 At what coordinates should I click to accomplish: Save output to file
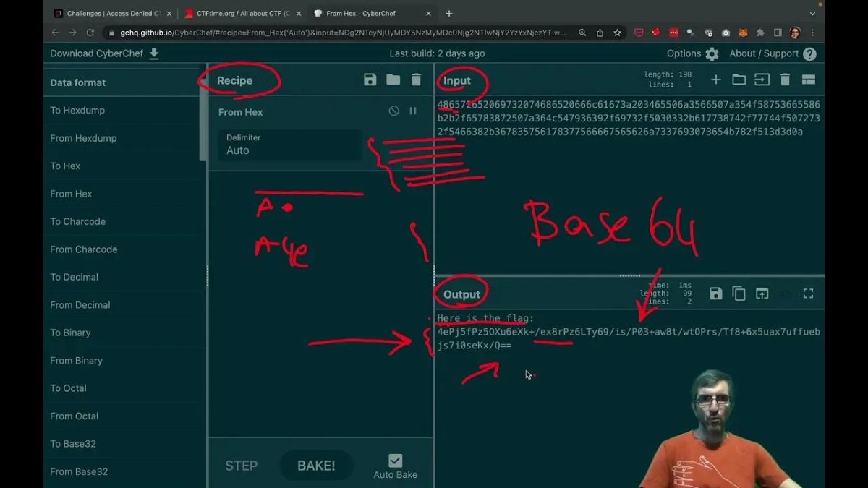[x=715, y=293]
